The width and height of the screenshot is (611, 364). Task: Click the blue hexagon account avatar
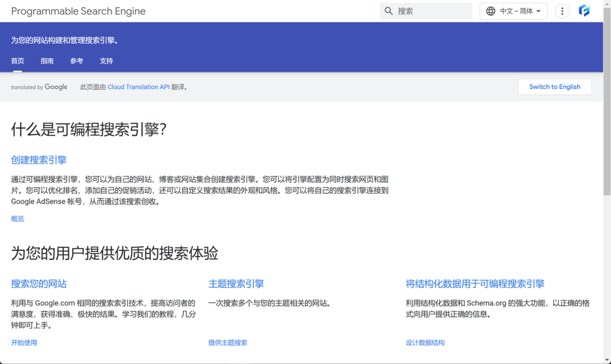point(584,11)
